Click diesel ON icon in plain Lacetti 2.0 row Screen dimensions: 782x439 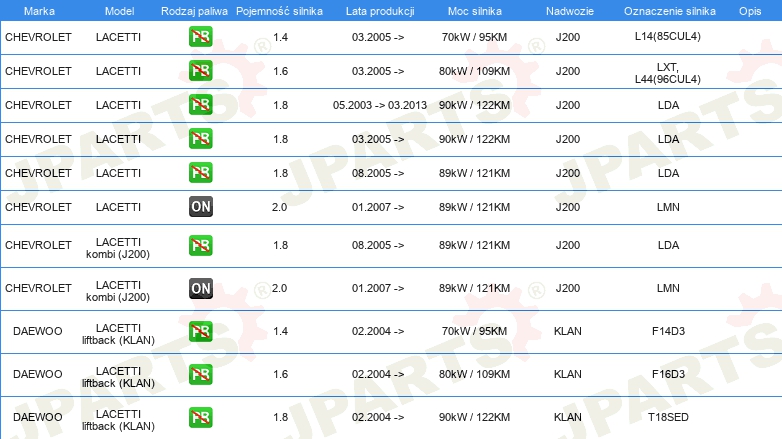click(x=200, y=207)
